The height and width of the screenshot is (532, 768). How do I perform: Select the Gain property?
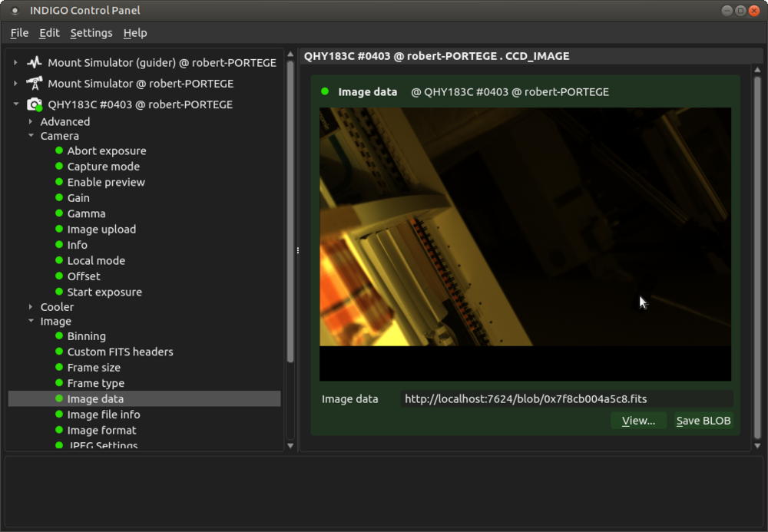pyautogui.click(x=78, y=198)
